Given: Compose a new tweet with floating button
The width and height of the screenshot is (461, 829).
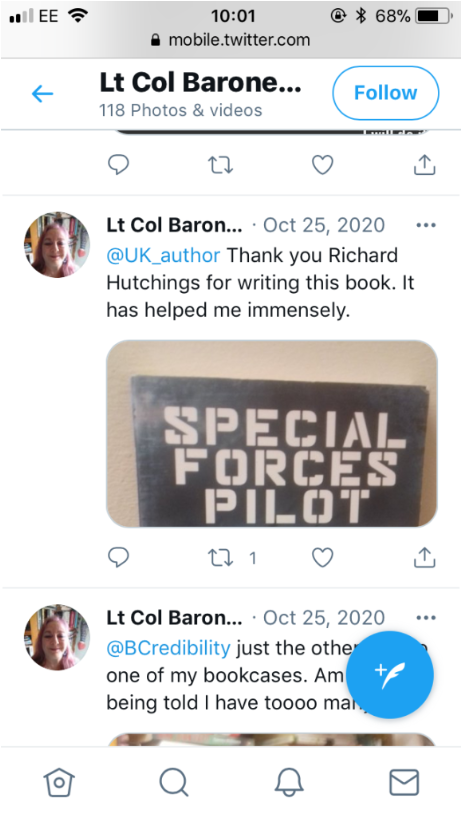Looking at the screenshot, I should coord(390,675).
